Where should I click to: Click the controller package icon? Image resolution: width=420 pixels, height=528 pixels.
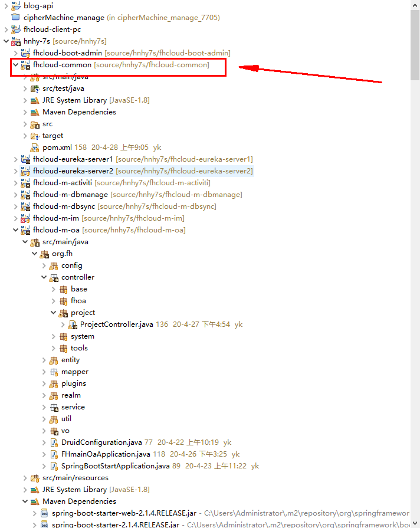point(54,277)
